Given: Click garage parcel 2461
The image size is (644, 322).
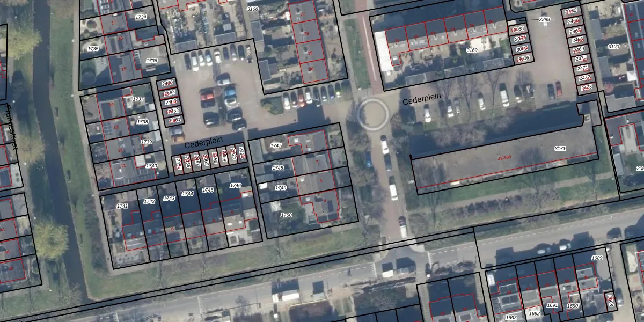Looking at the screenshot, I should (x=174, y=120).
